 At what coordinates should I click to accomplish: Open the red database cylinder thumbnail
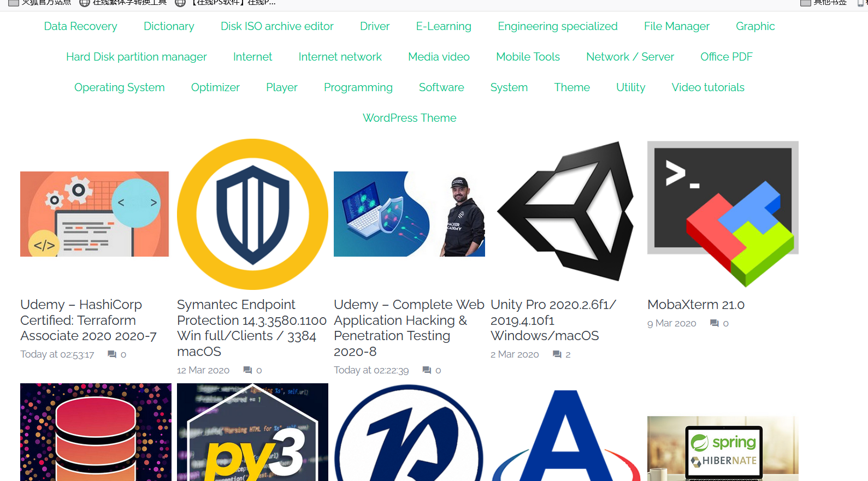click(x=96, y=432)
